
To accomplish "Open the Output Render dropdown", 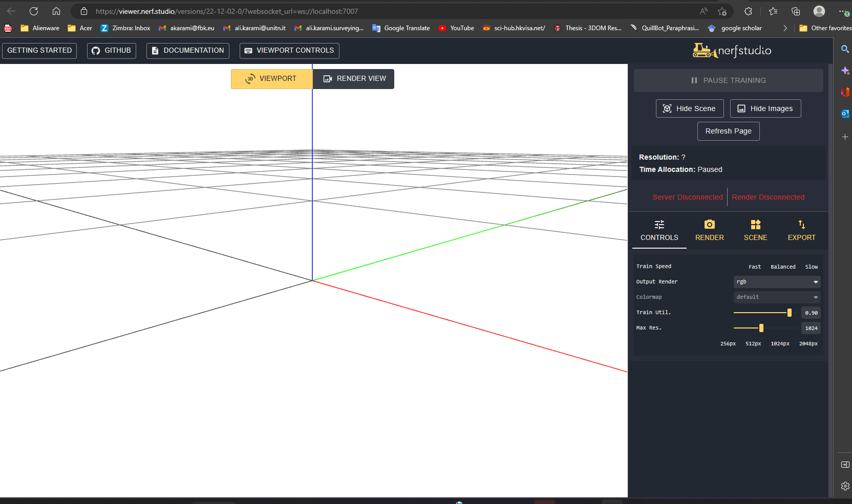I will [x=776, y=281].
